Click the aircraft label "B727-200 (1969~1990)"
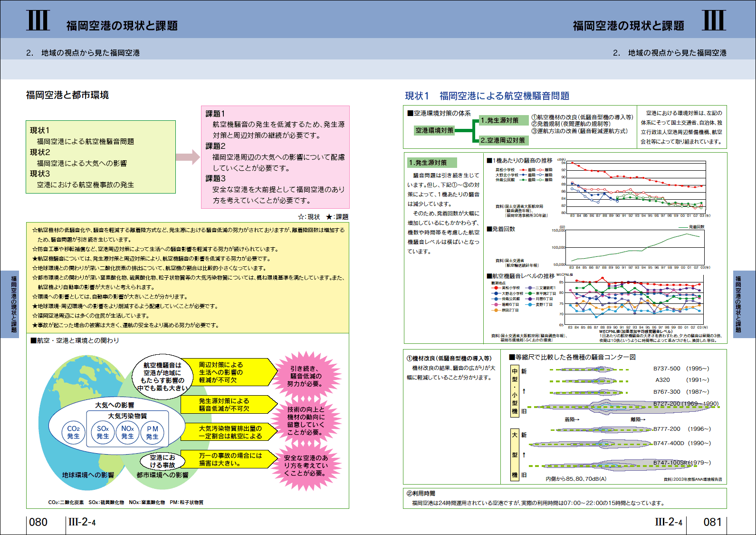The height and width of the screenshot is (535, 756). point(686,404)
